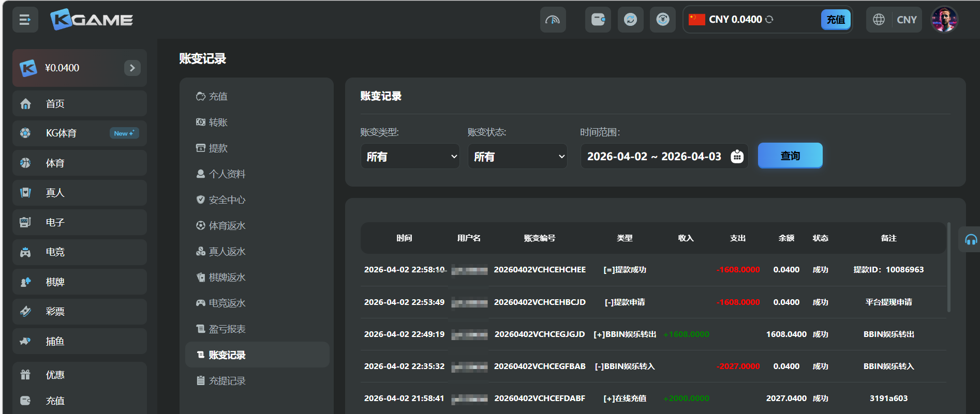This screenshot has width=980, height=414.
Task: Click the 3191a603 remark cell
Action: (x=888, y=398)
